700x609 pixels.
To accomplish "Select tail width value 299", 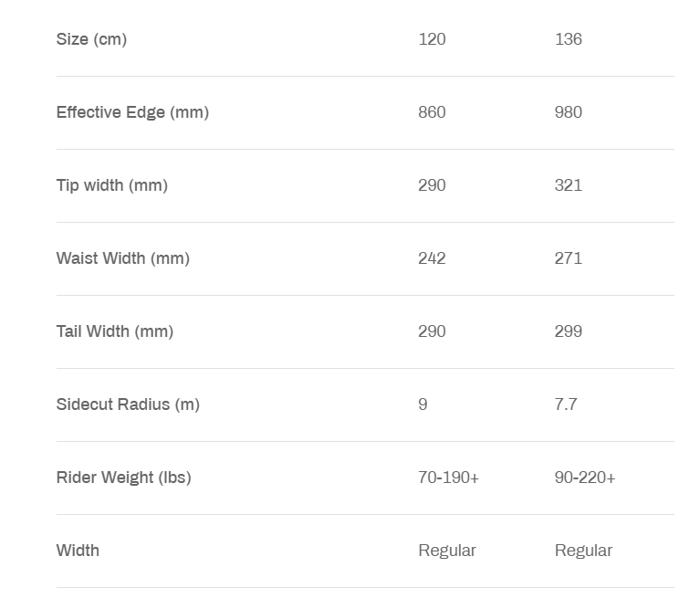I will click(x=569, y=331).
